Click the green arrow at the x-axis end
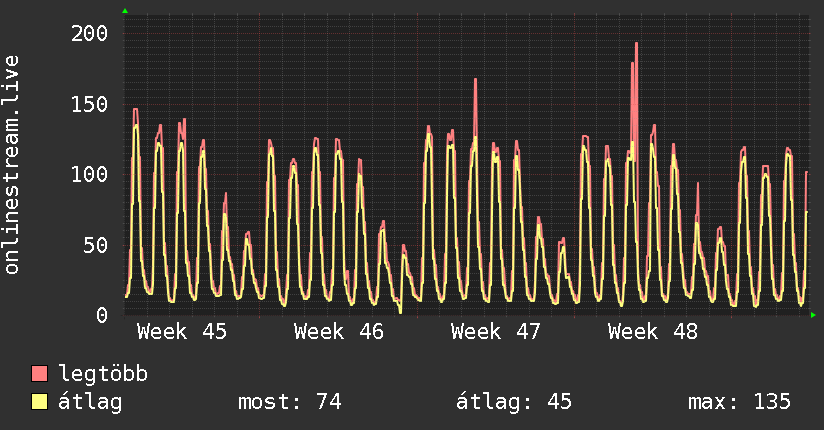This screenshot has height=430, width=824. pyautogui.click(x=814, y=315)
